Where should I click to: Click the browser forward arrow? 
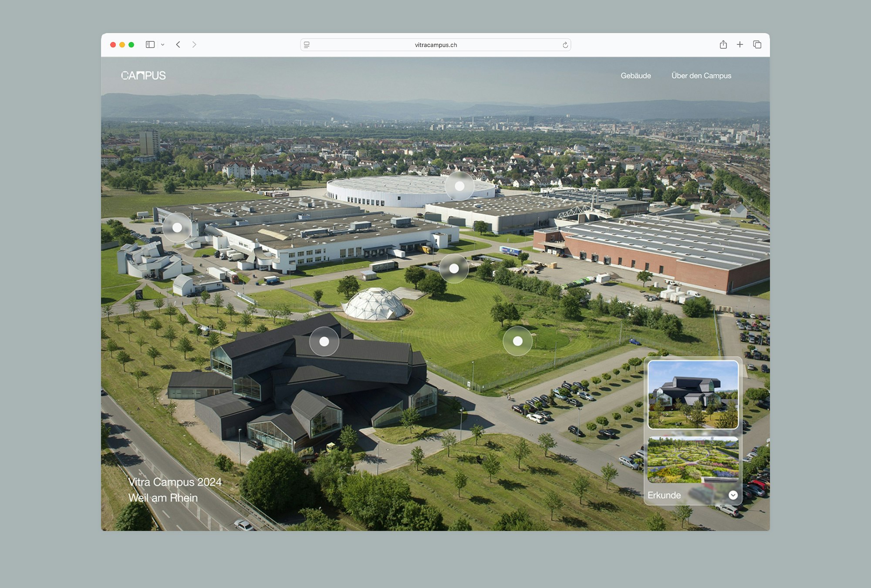point(194,44)
